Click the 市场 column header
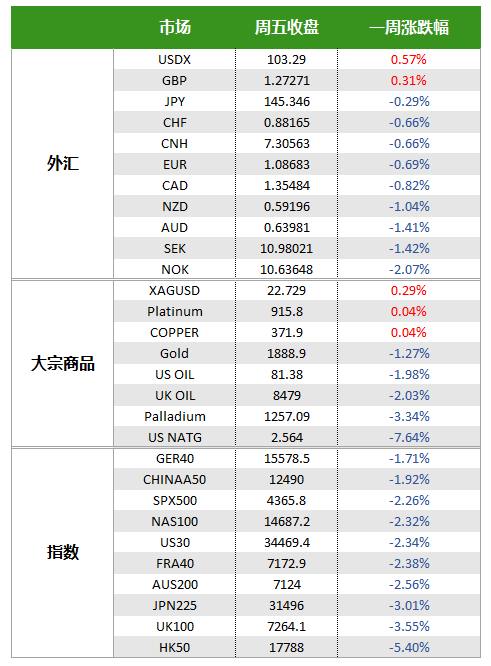Viewport: 491px width, 666px height. [175, 28]
